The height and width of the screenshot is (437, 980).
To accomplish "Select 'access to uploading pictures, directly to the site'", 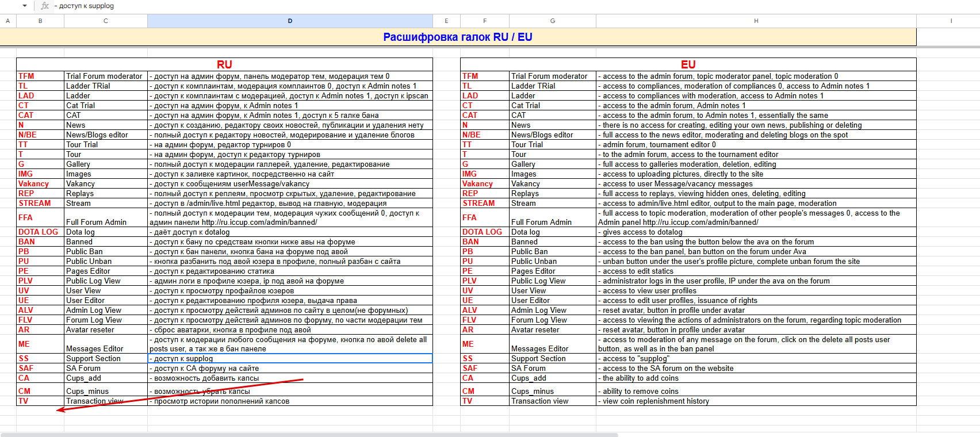I will coord(756,174).
